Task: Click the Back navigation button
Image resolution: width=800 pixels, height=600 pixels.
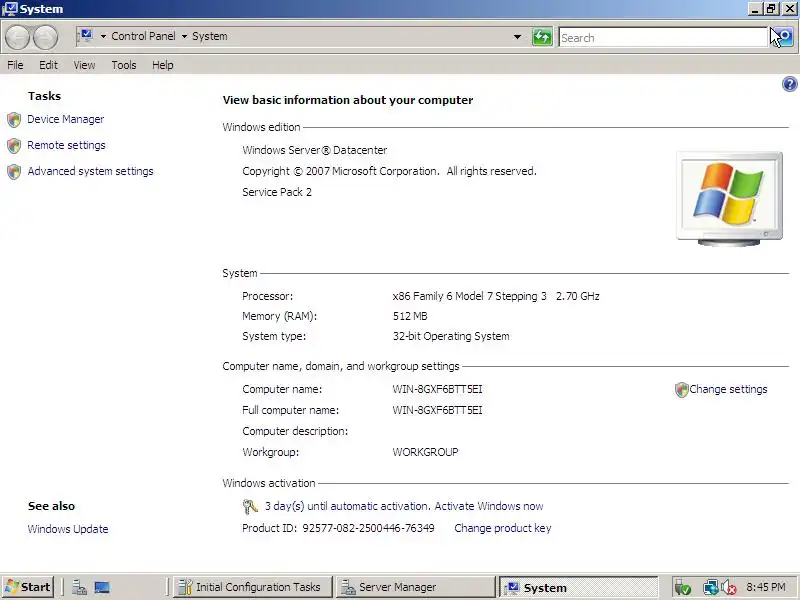Action: [x=17, y=37]
